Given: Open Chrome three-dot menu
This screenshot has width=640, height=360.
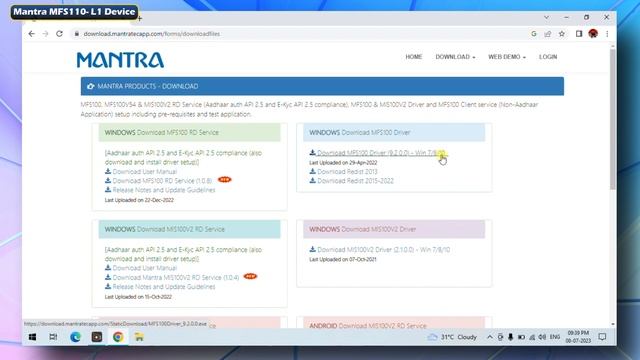Looking at the screenshot, I should (607, 34).
